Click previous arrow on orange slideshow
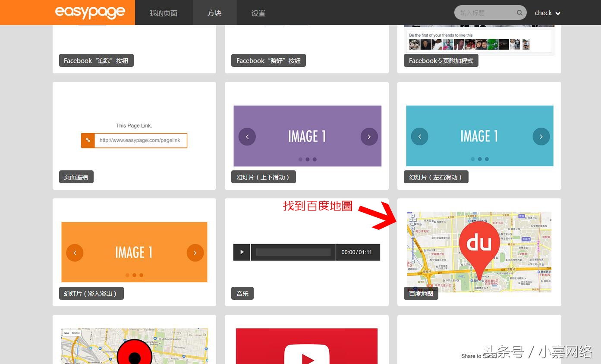 [x=75, y=253]
